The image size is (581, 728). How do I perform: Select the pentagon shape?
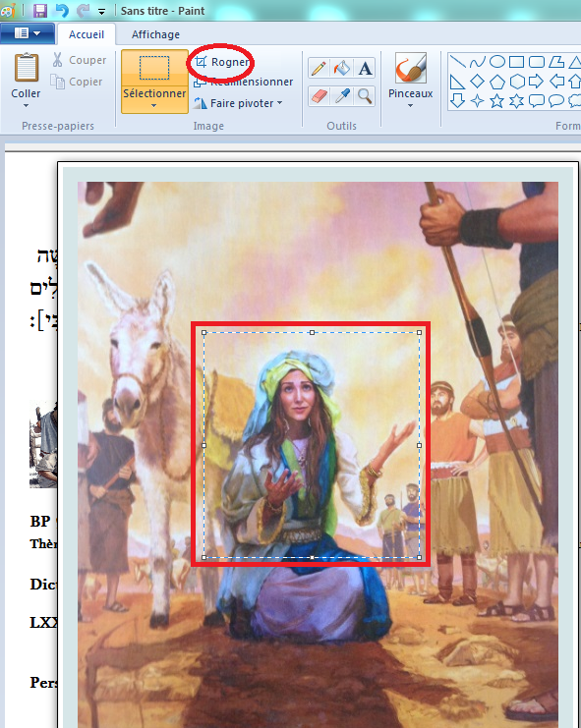pyautogui.click(x=497, y=82)
